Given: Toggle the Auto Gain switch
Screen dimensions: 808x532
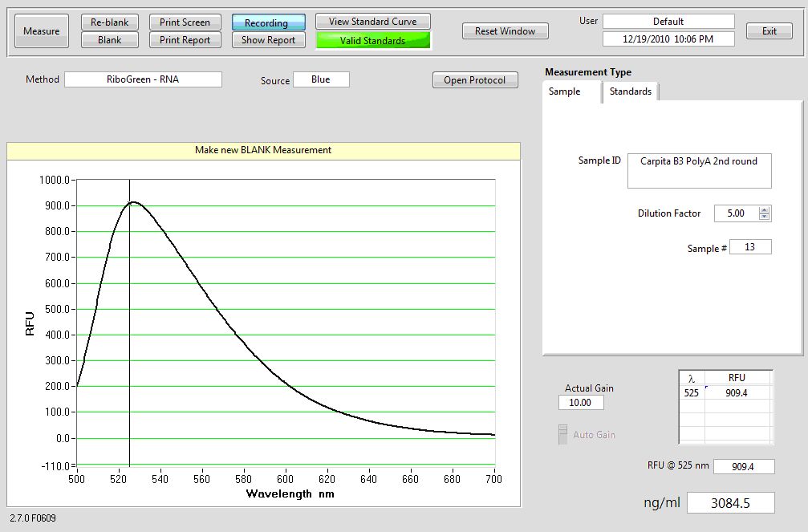Looking at the screenshot, I should pos(562,434).
